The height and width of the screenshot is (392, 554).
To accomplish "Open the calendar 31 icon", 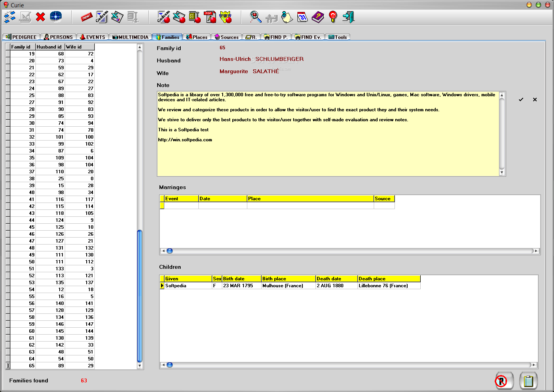I will click(302, 17).
